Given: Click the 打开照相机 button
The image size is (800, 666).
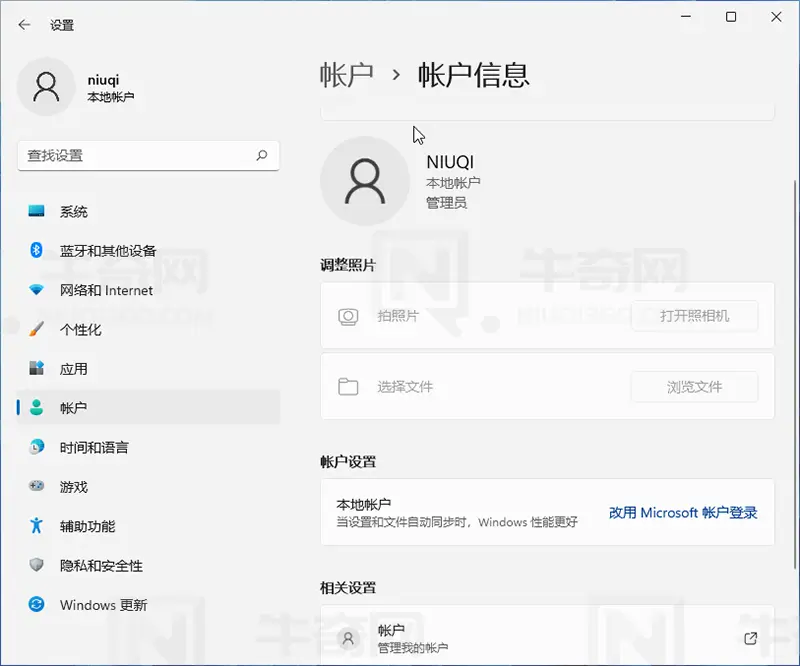Looking at the screenshot, I should (694, 316).
